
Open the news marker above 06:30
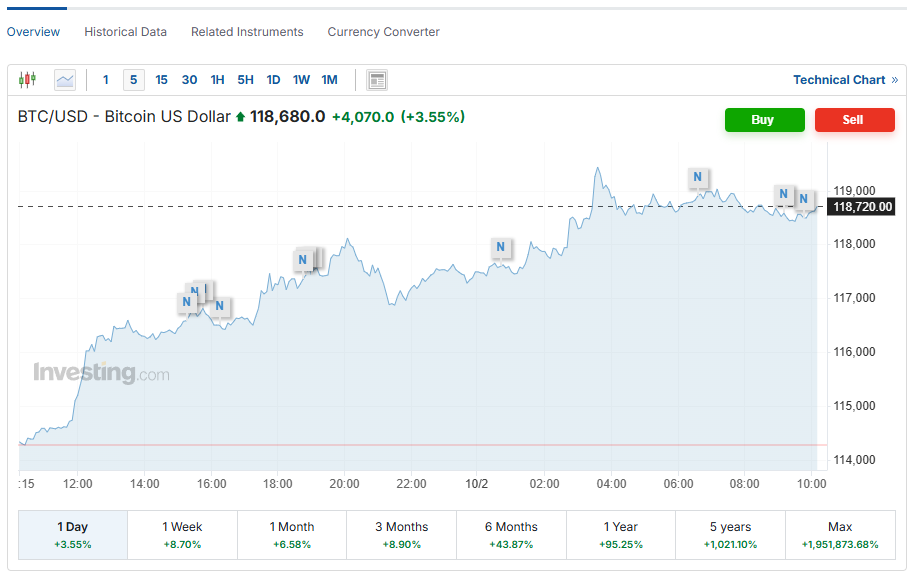[699, 178]
